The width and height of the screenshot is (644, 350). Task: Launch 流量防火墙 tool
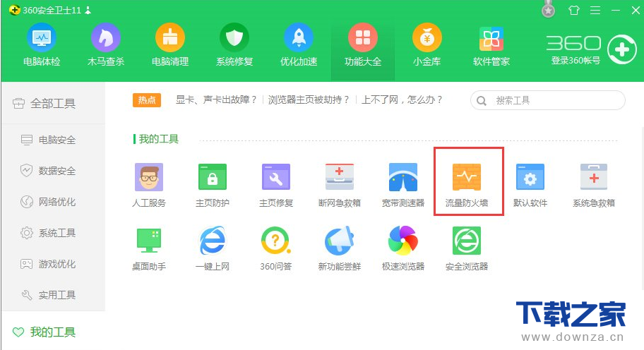coord(467,185)
